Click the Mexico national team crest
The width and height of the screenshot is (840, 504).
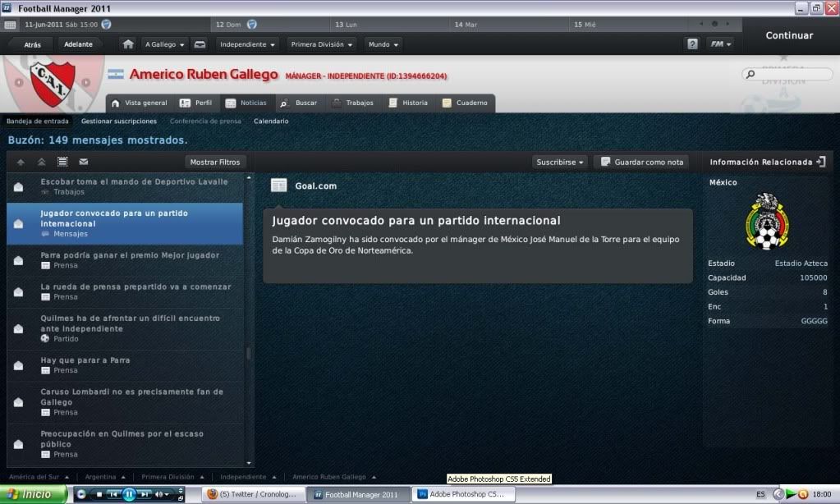(x=767, y=221)
